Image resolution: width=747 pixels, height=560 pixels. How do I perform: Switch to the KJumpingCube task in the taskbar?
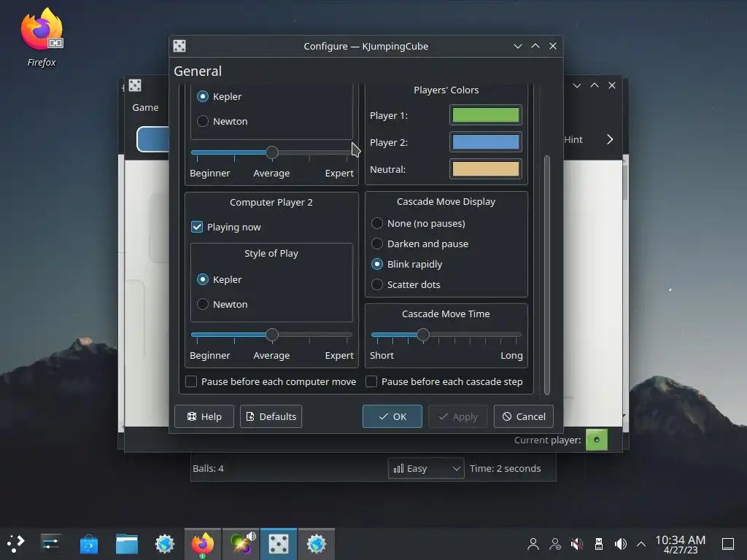(279, 544)
